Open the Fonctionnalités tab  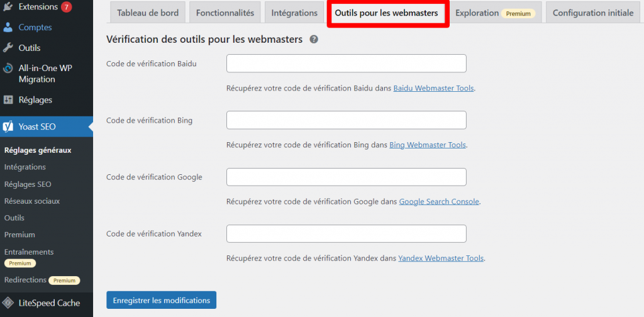225,13
